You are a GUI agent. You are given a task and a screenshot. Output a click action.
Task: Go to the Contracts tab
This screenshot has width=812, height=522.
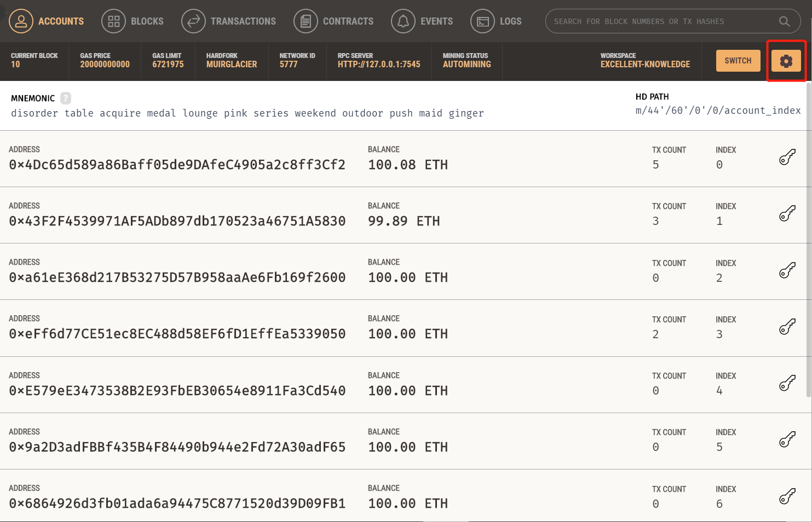pos(333,21)
